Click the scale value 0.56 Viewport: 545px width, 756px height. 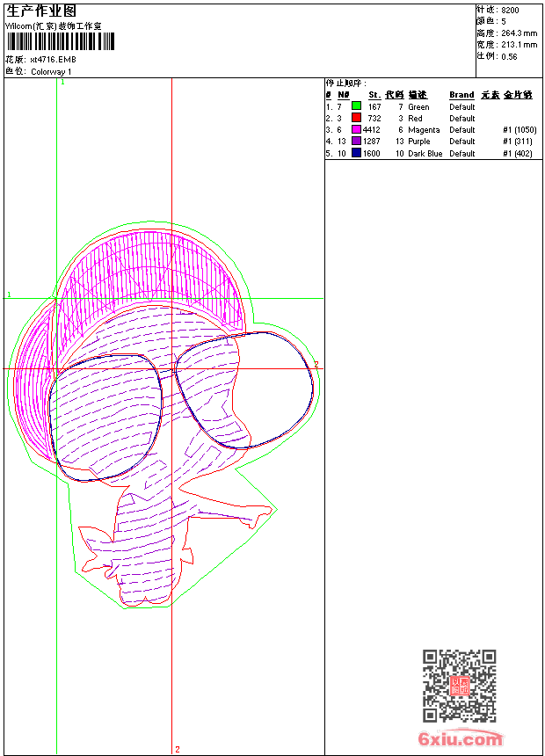(509, 57)
